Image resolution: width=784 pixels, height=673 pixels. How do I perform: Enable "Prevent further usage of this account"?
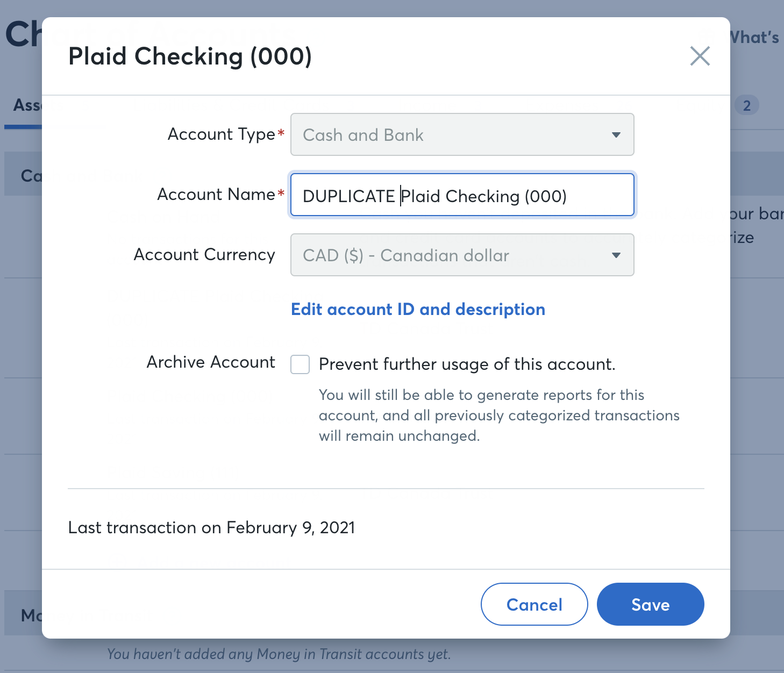click(x=300, y=364)
